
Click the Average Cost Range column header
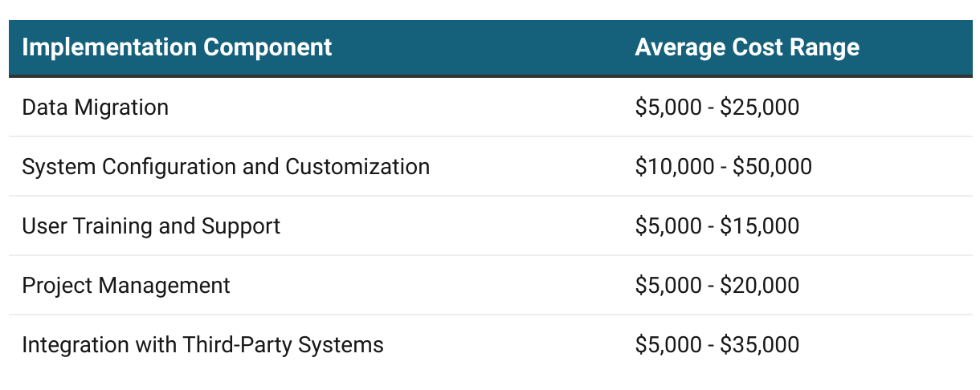click(x=746, y=47)
